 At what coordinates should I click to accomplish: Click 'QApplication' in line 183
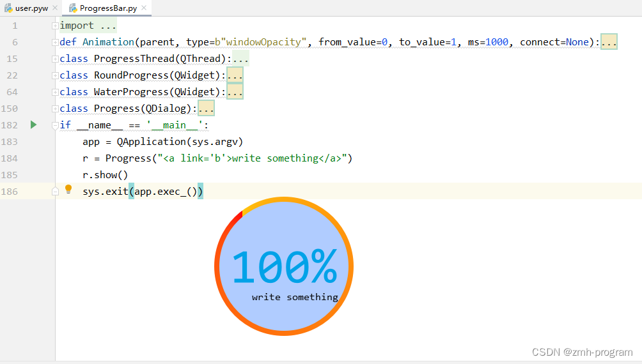[x=151, y=142]
